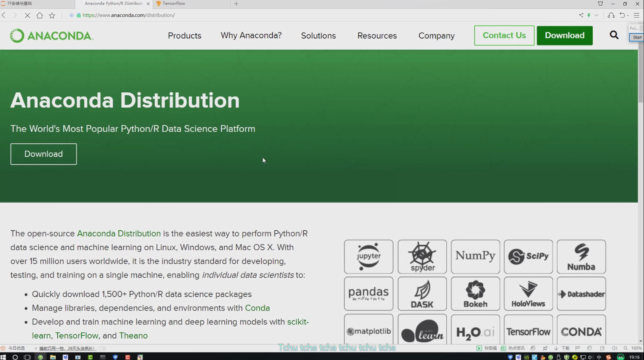Click the Bokeh logo tile
Image resolution: width=644 pixels, height=360 pixels.
click(x=475, y=294)
